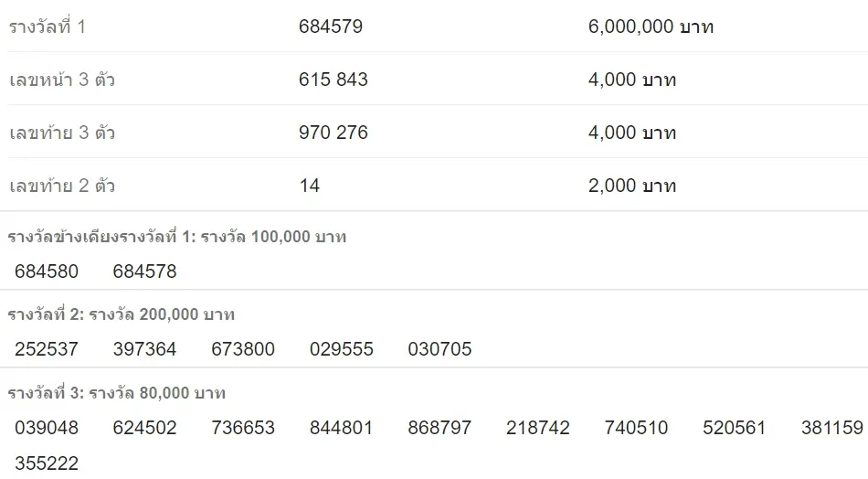Click the 6,000,000 บาท prize amount
The image size is (868, 479).
(651, 27)
